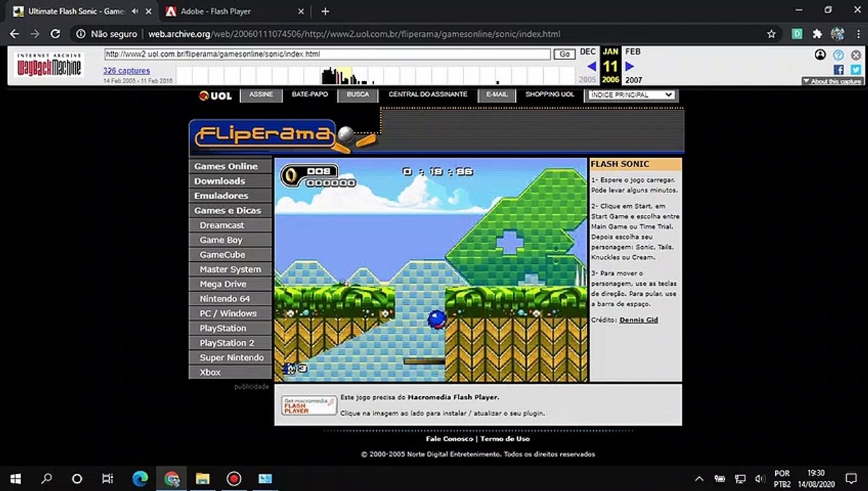Open the green D extension
Screen dimensions: 868x491
(797, 33)
